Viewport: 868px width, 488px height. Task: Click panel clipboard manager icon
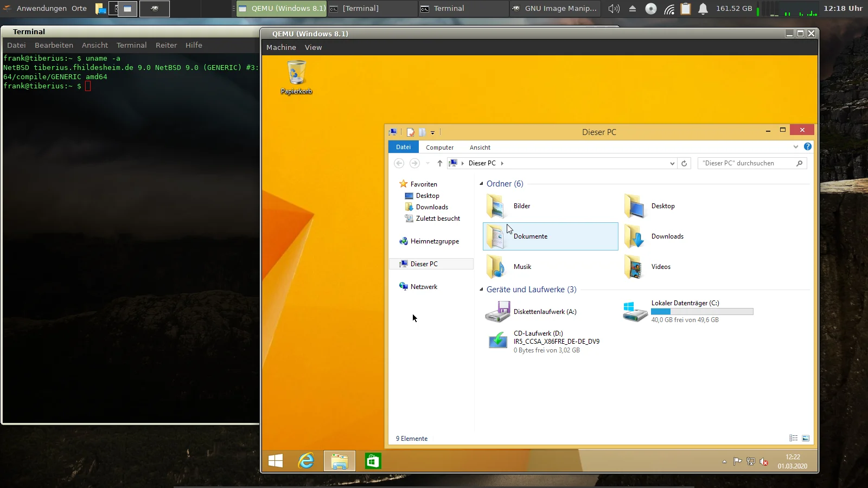pos(686,8)
